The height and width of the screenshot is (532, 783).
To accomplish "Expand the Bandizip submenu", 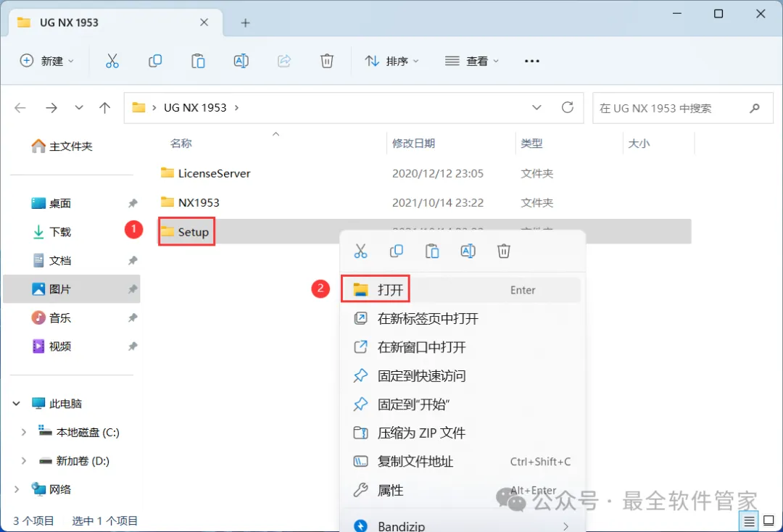I will click(x=565, y=526).
